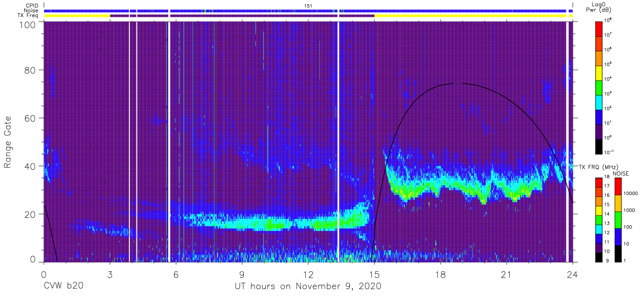Select the yellow 14-15 MHz segment of TX FRQ colorbar
Image resolution: width=644 pixels, height=297 pixels.
click(599, 211)
